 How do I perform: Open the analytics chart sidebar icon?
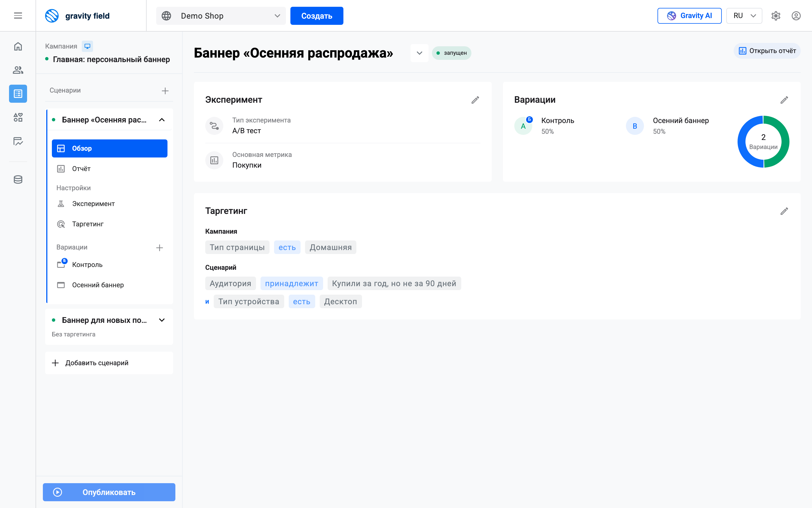[x=18, y=141]
